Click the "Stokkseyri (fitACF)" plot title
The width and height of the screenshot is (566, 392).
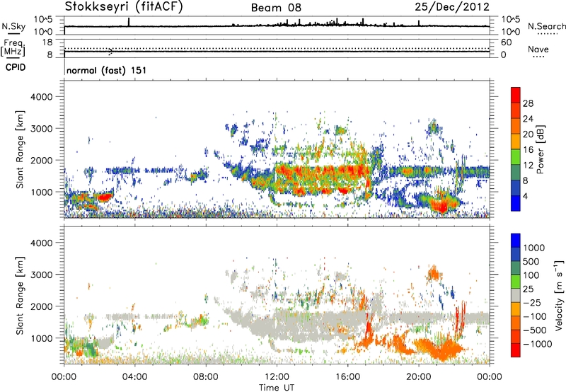coord(124,7)
